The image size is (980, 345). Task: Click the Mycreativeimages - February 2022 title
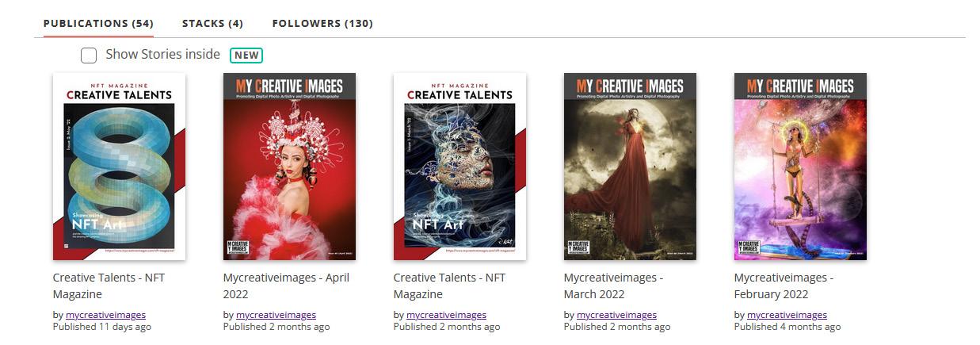point(784,286)
